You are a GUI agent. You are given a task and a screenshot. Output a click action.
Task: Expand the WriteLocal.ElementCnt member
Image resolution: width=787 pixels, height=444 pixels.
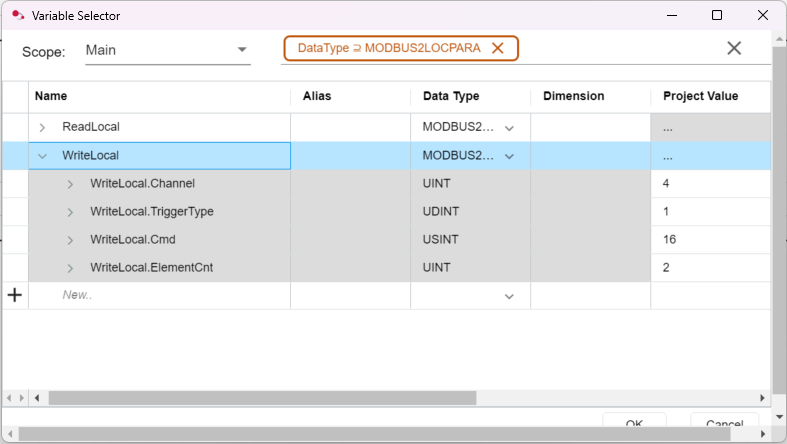pos(70,268)
